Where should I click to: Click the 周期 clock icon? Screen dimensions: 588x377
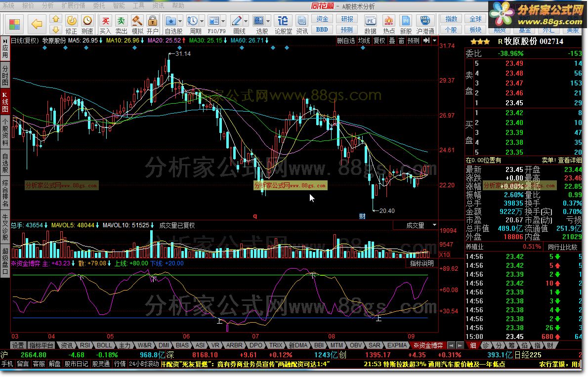pyautogui.click(x=192, y=21)
